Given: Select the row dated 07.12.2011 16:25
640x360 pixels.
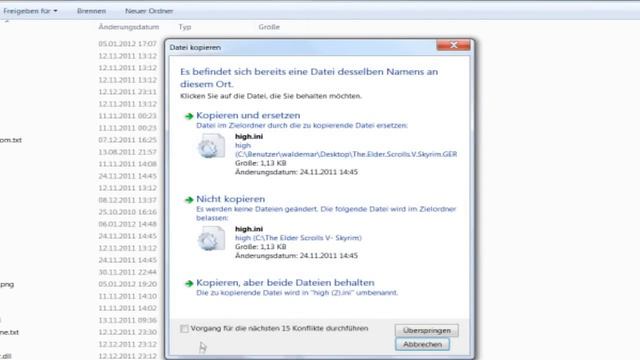Looking at the screenshot, I should [x=127, y=140].
